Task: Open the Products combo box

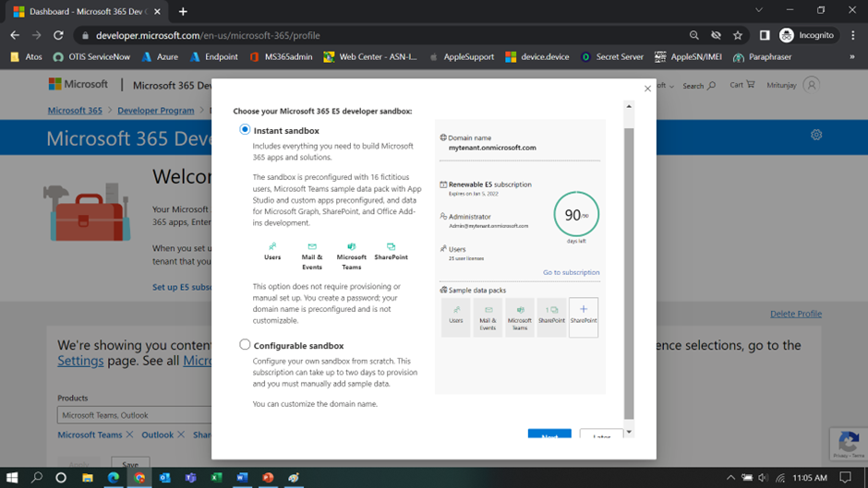Action: [135, 415]
